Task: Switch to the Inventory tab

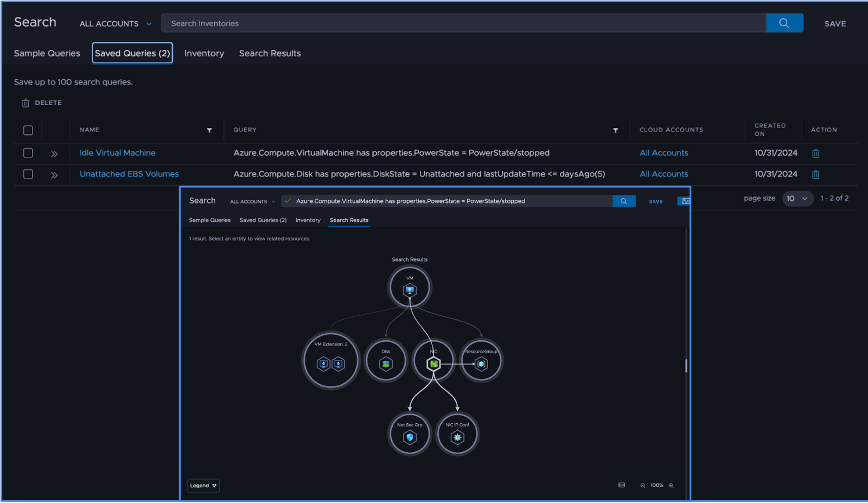Action: click(x=204, y=53)
